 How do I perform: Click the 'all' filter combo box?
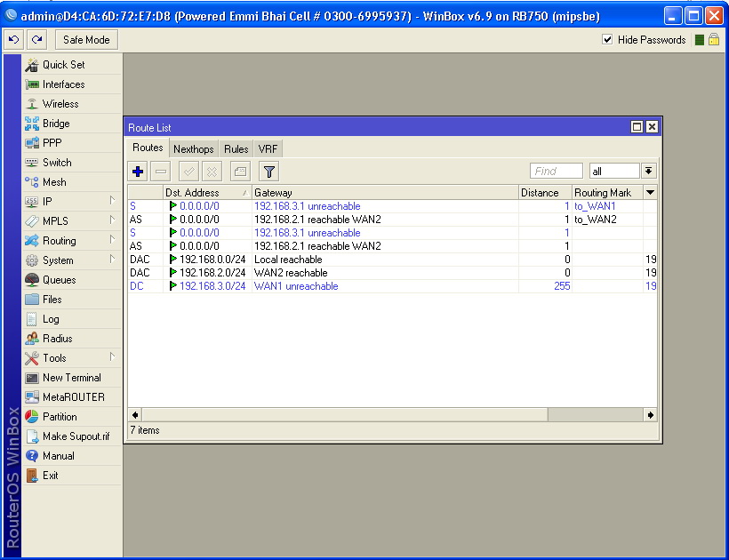pyautogui.click(x=614, y=171)
